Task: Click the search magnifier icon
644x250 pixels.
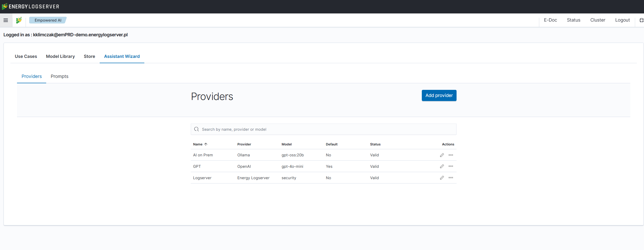Action: (x=196, y=129)
